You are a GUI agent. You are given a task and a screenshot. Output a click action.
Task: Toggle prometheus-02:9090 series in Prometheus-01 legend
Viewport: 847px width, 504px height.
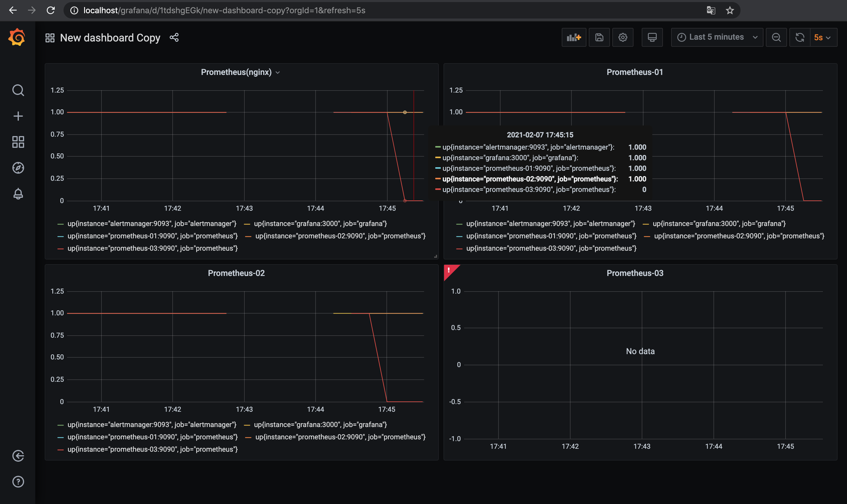(739, 236)
